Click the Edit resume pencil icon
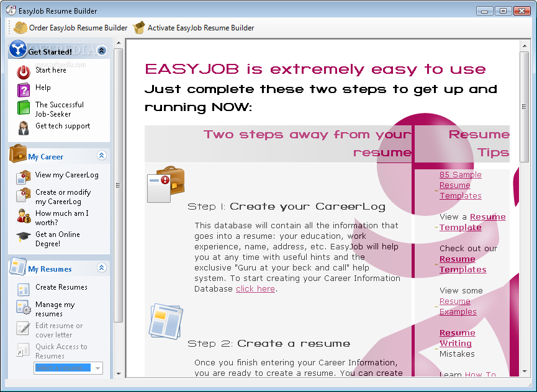 pyautogui.click(x=24, y=328)
